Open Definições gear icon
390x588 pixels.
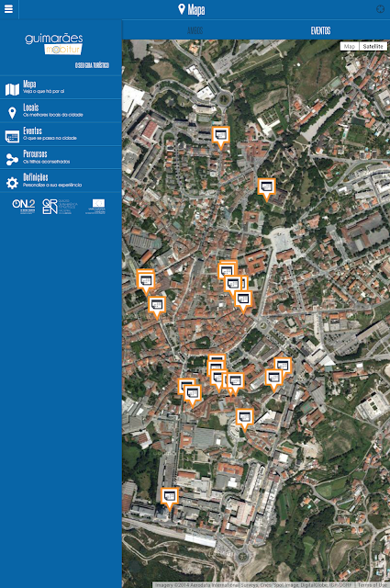(x=12, y=183)
